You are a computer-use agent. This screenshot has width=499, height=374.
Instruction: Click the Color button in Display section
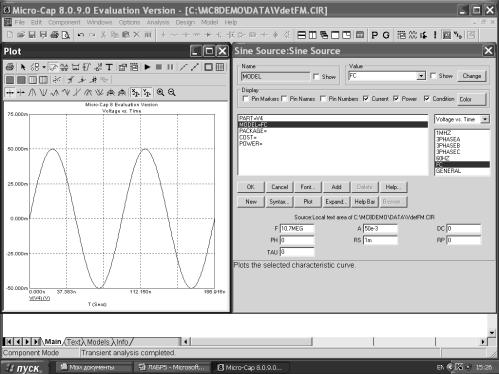tap(471, 99)
